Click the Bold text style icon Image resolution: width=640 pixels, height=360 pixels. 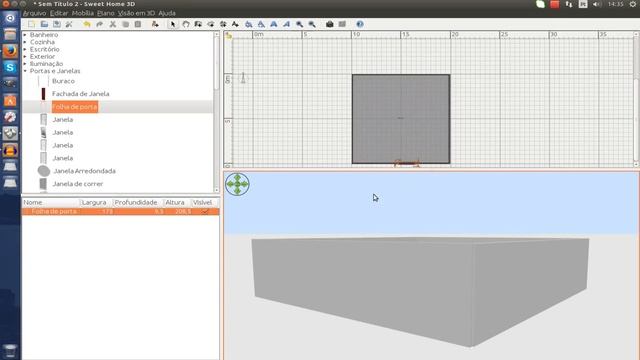coord(274,24)
